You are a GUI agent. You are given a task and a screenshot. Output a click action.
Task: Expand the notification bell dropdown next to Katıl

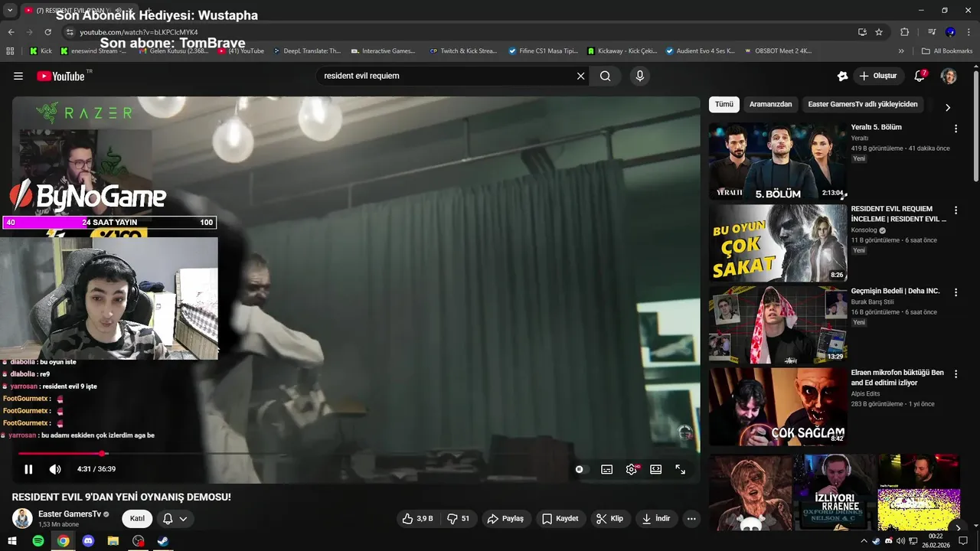(175, 518)
